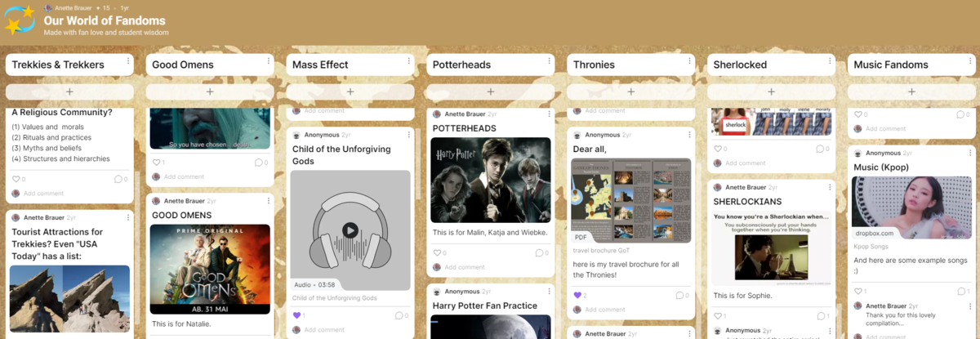Open post menu for GOOD OMENS post
The image size is (980, 339).
point(267,201)
